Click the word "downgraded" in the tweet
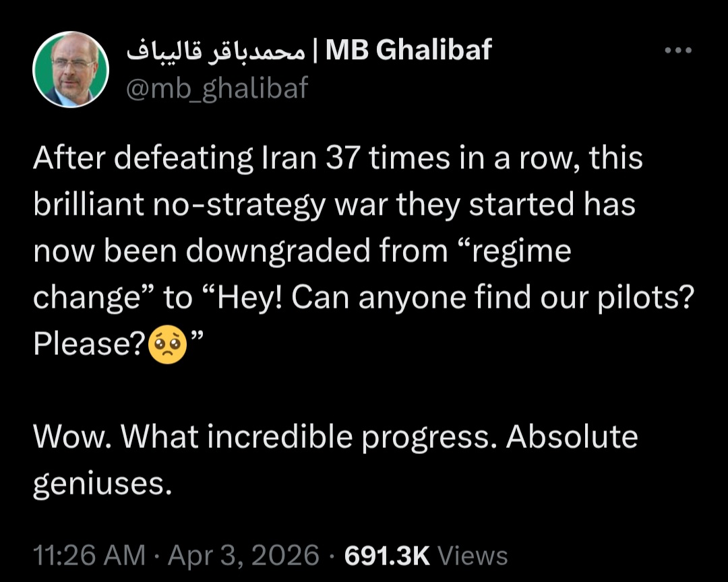728x582 pixels. tap(278, 251)
